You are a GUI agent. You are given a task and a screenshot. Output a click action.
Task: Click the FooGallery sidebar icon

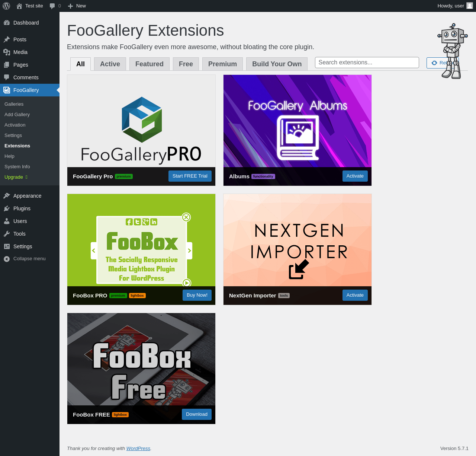(x=7, y=90)
